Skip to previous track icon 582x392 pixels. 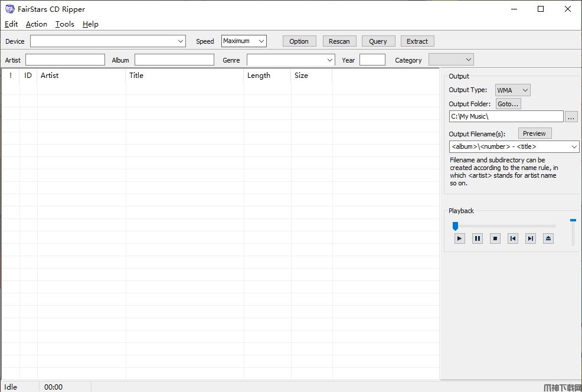coord(513,239)
